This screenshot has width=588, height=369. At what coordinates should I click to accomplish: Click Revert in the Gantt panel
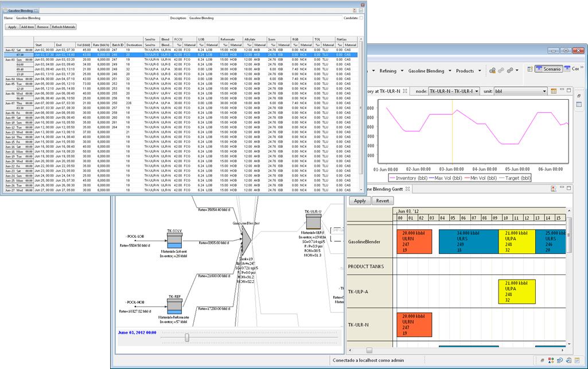[x=383, y=201]
